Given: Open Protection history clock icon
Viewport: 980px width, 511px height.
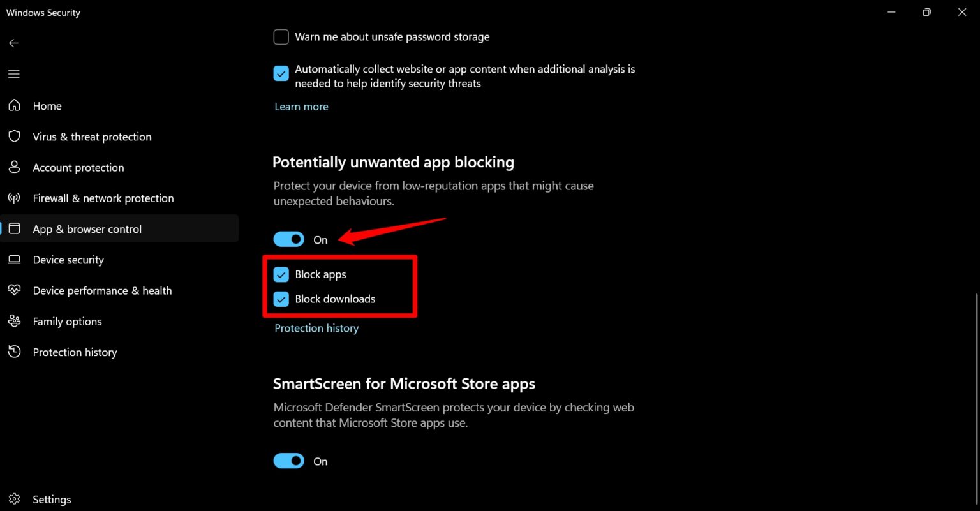Looking at the screenshot, I should point(14,352).
